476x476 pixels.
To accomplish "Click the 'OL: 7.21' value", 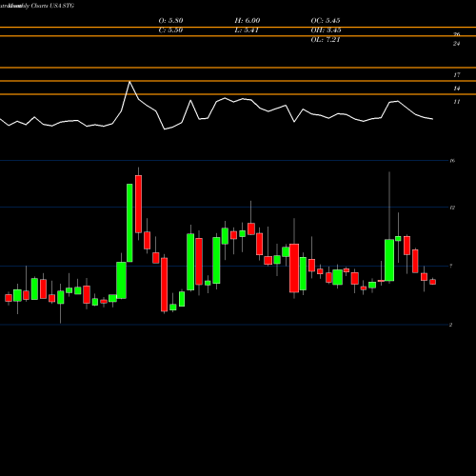I will pyautogui.click(x=326, y=40).
